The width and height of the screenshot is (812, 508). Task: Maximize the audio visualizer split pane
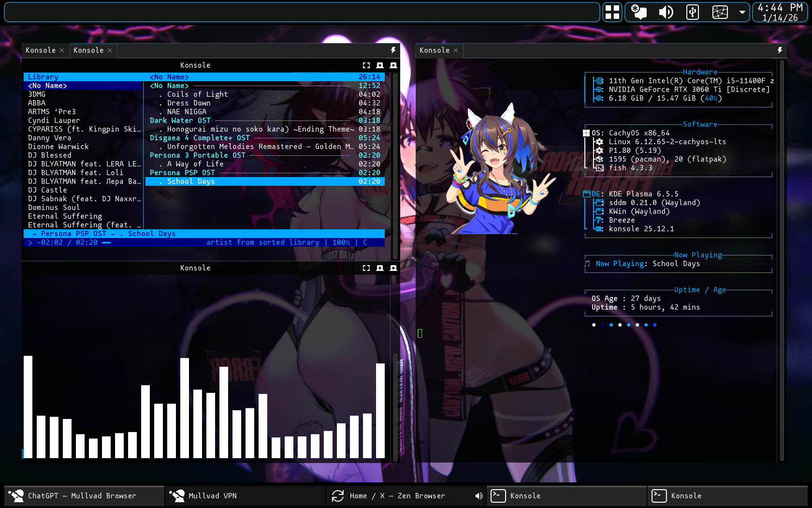366,268
